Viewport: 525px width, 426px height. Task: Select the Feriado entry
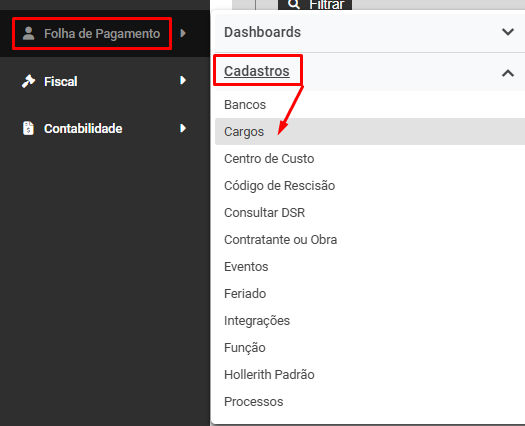(x=245, y=294)
